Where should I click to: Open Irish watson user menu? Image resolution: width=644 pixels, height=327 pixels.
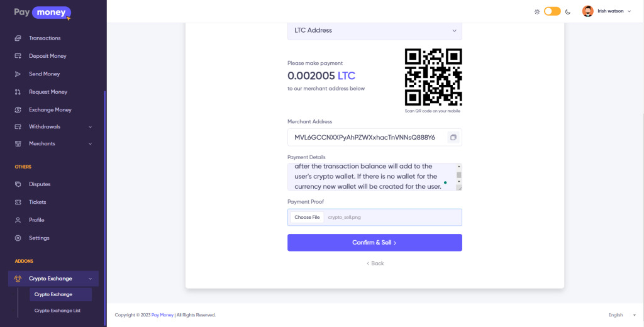(606, 11)
